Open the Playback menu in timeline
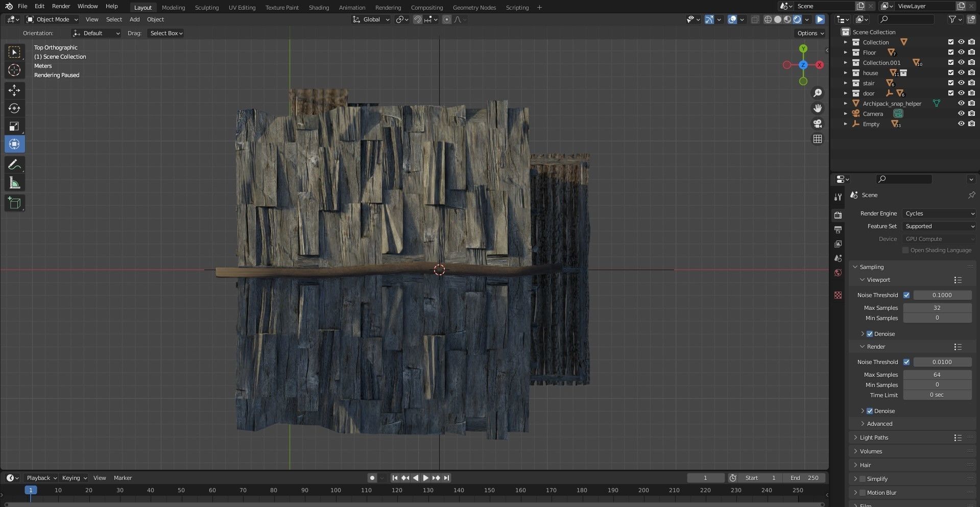The height and width of the screenshot is (507, 980). pyautogui.click(x=41, y=478)
